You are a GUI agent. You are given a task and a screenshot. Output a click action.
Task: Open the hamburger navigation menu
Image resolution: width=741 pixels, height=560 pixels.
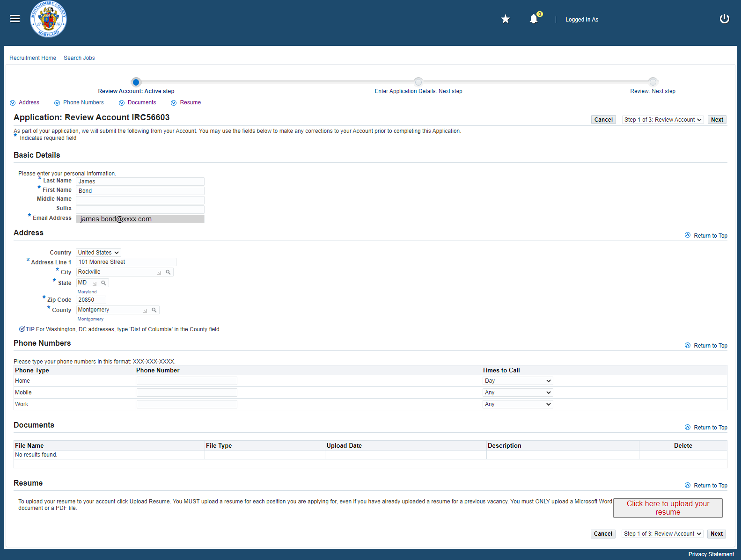point(15,19)
